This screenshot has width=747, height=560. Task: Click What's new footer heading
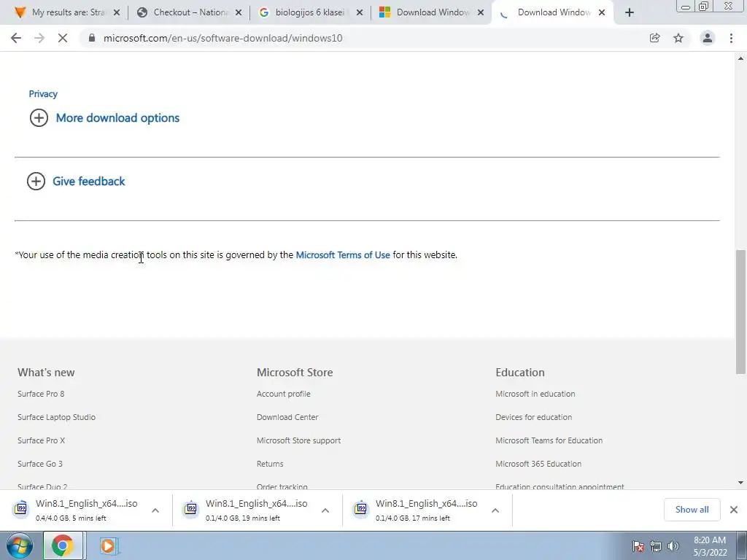coord(46,373)
